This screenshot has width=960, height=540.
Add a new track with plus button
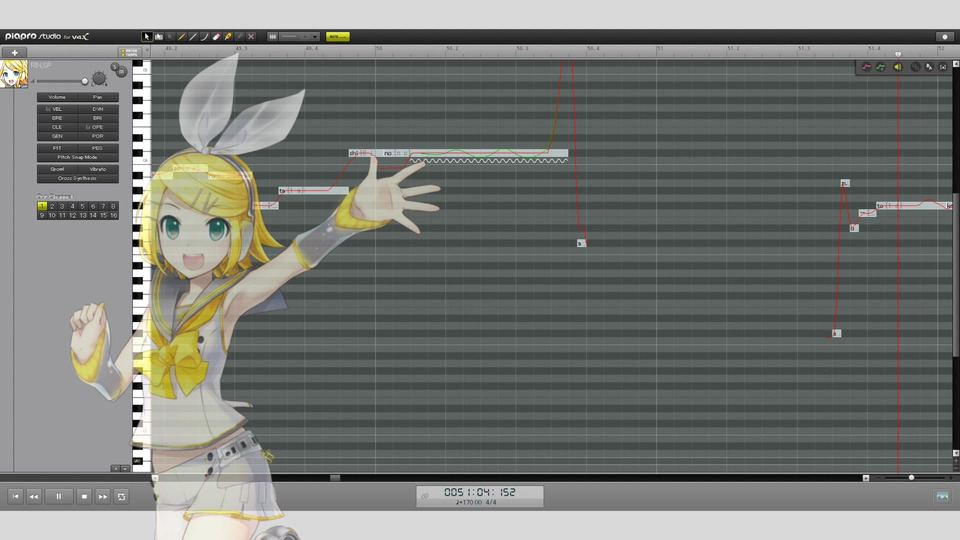click(x=15, y=53)
